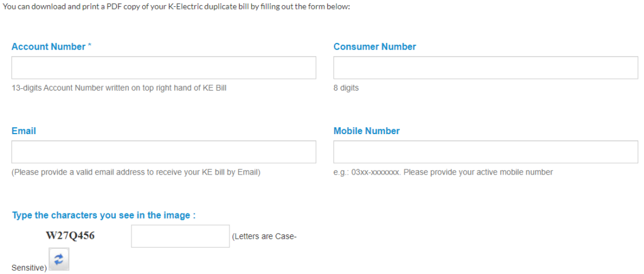The height and width of the screenshot is (274, 644).
Task: Click the Mobile Number label
Action: pos(367,131)
